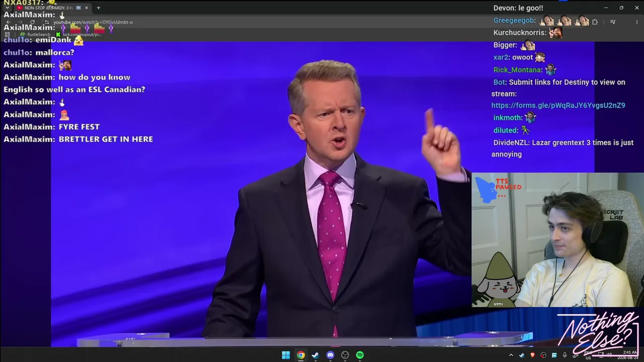Open the kick.com popout bookmark

79,35
